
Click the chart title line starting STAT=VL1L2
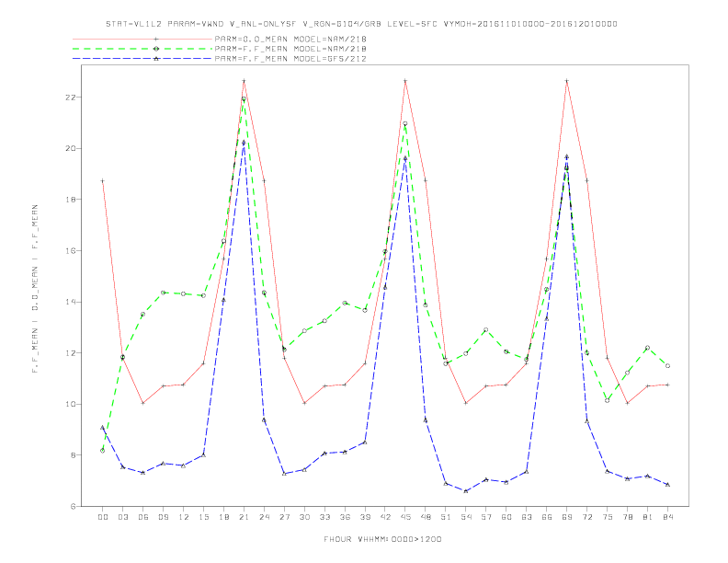361,24
